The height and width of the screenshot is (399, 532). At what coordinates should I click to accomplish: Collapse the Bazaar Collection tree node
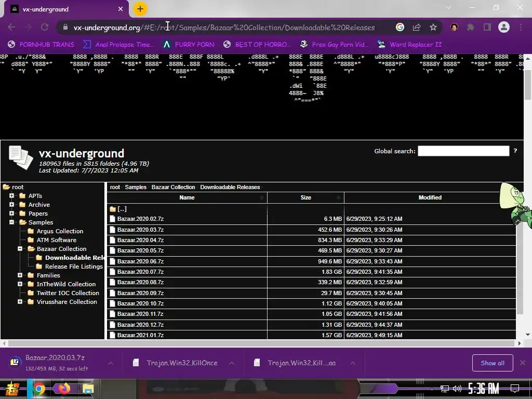click(20, 249)
